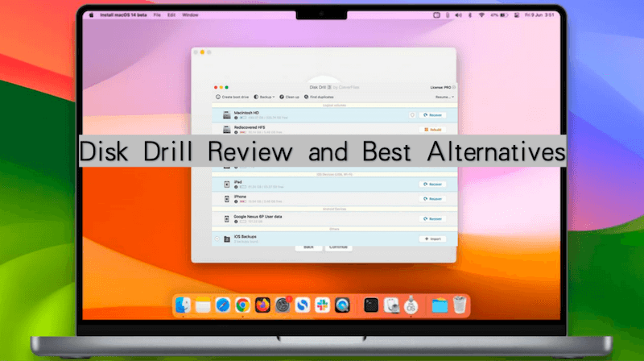
Task: Open the blue folder in Dock
Action: (440, 305)
